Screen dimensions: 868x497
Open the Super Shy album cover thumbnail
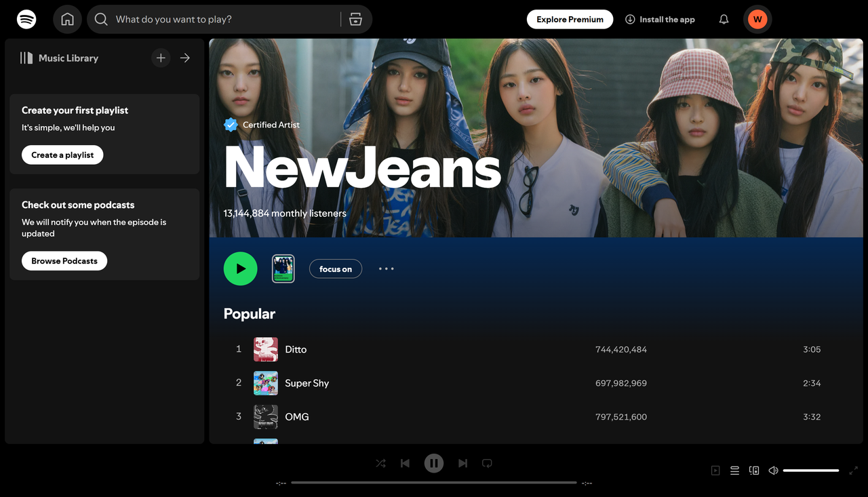pyautogui.click(x=266, y=383)
